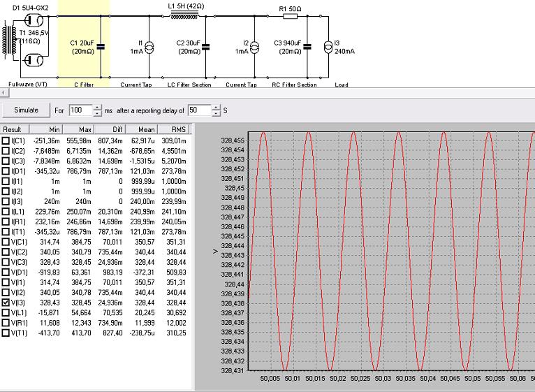
Task: Click the schematic horizontal scrollbar left arrow
Action: [3, 92]
